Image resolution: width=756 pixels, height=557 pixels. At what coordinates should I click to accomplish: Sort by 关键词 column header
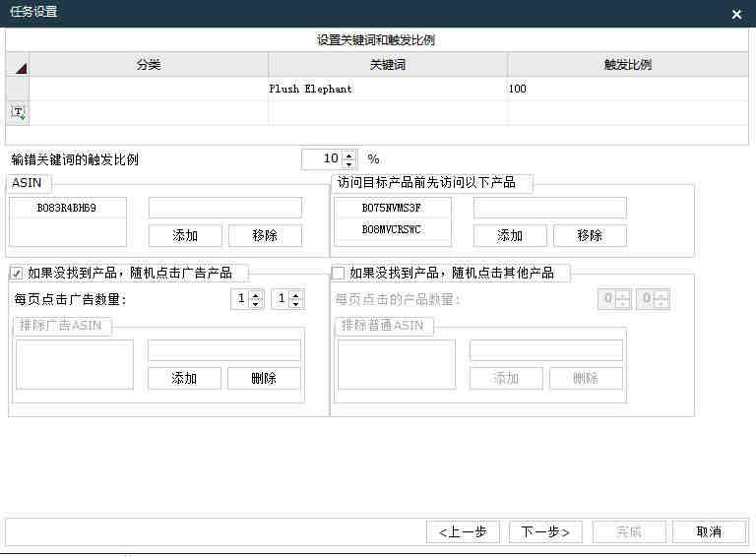pos(388,65)
